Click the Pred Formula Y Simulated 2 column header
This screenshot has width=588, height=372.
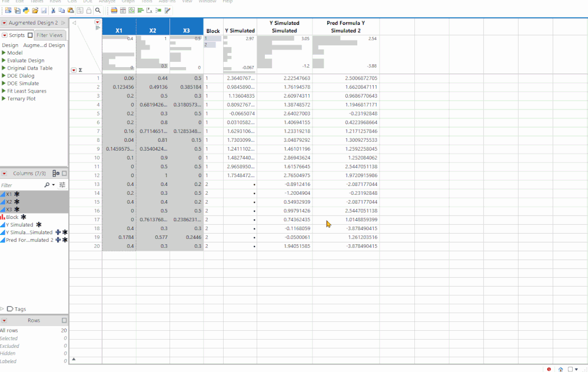[346, 26]
